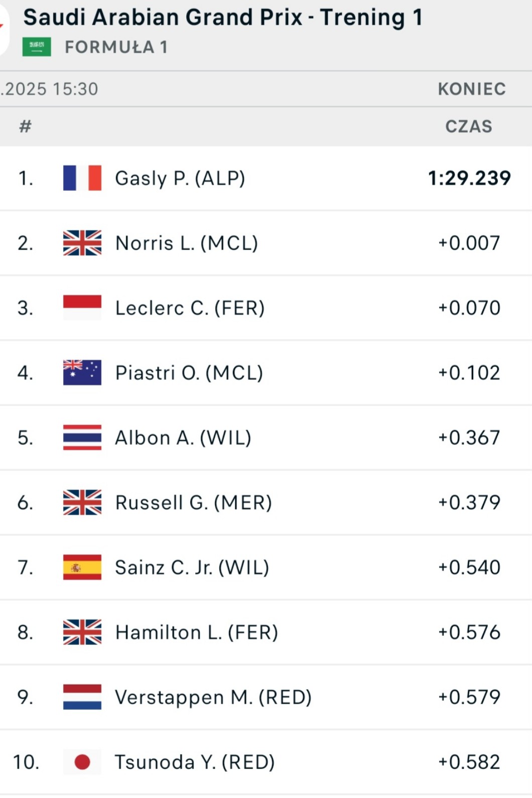Image resolution: width=532 pixels, height=798 pixels.
Task: Open Gasly P. (ALP) driver entry
Action: click(180, 178)
